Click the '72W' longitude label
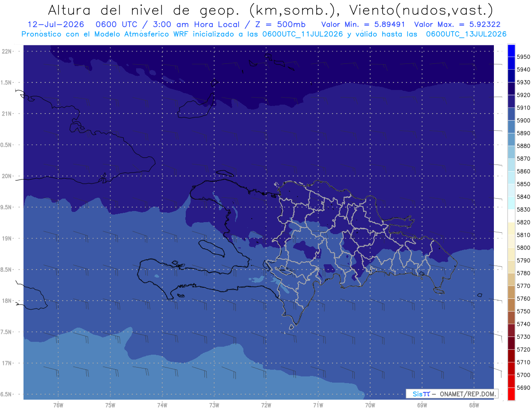 [x=266, y=405]
